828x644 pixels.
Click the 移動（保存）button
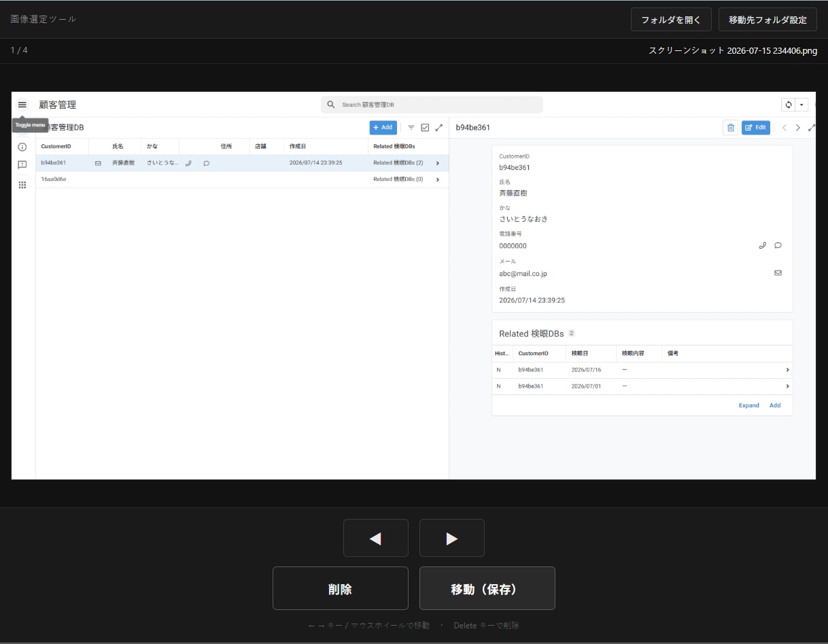tap(487, 588)
